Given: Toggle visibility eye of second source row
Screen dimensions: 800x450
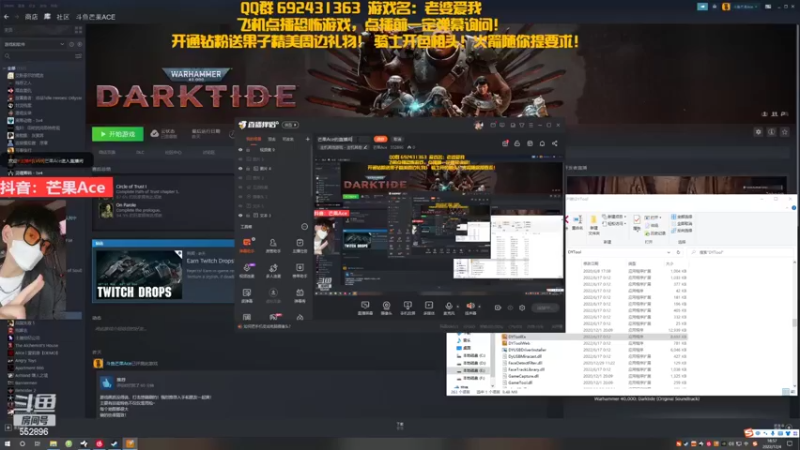Looking at the screenshot, I should click(x=240, y=159).
